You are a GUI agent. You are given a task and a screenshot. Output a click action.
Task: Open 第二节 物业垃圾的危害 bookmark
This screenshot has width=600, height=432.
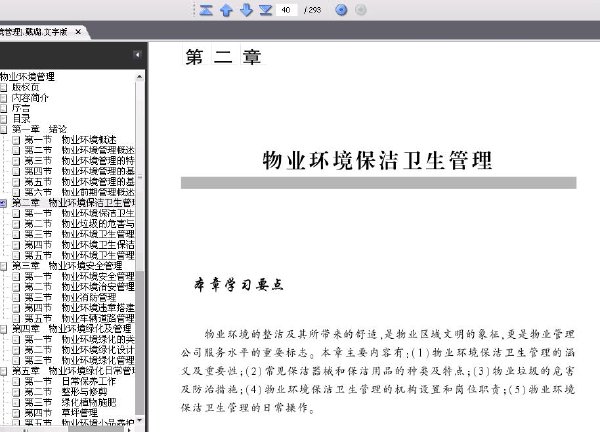[80, 224]
